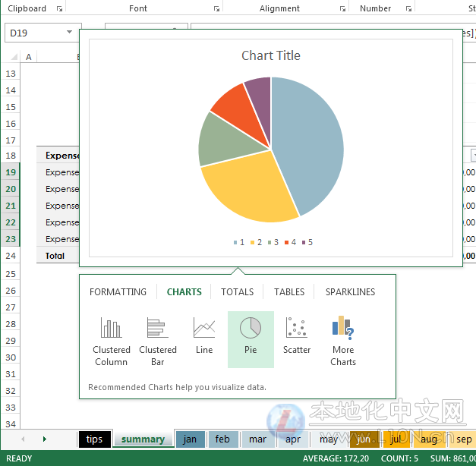Open the TABLES quick analysis tab
This screenshot has height=466, width=476.
[x=289, y=292]
